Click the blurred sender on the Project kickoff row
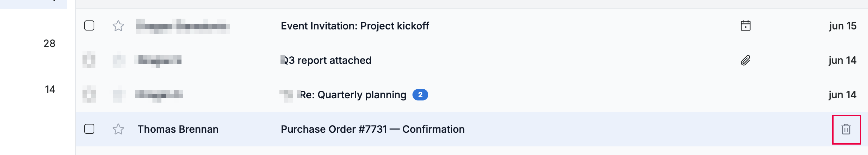This screenshot has width=868, height=155. 183,26
